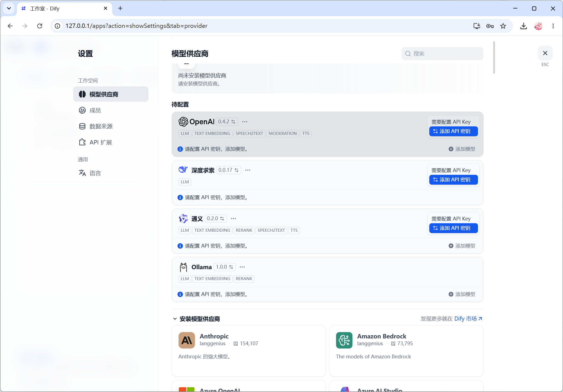
Task: Click OpenAI MODERATION capability tag
Action: pyautogui.click(x=283, y=133)
